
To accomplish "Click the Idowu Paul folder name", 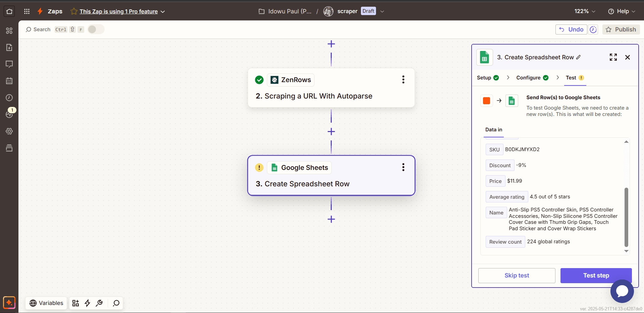I will click(290, 11).
